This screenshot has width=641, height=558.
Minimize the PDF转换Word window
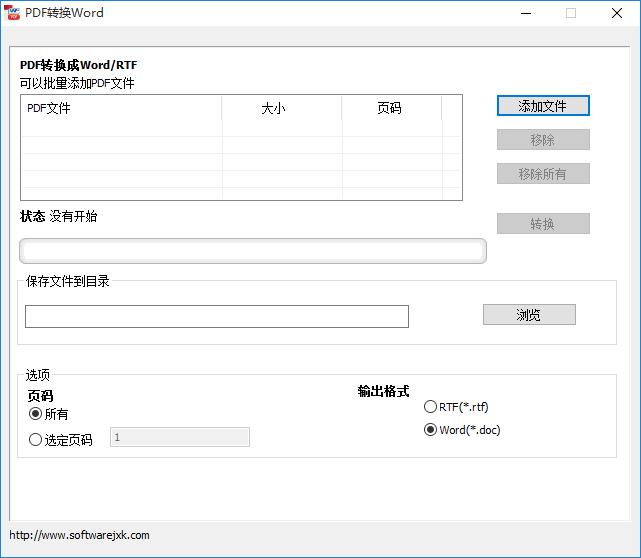click(x=524, y=13)
